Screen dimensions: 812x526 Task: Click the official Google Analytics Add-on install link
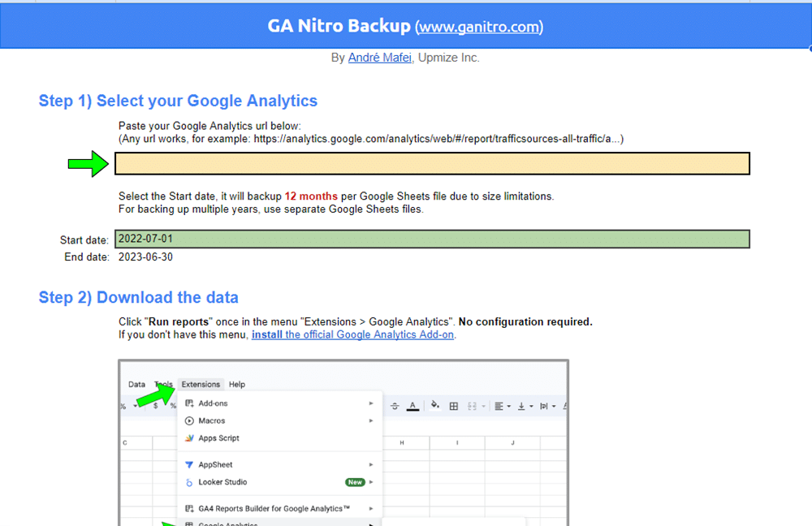point(352,334)
